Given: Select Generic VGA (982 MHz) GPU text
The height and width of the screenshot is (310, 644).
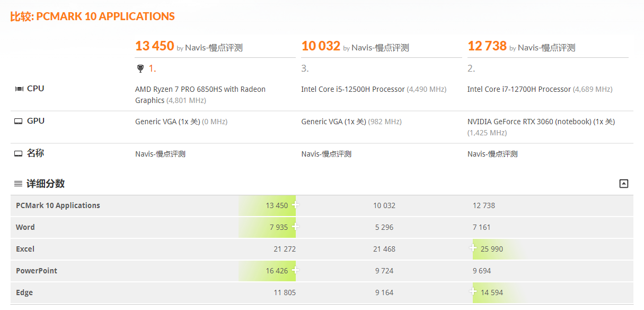Looking at the screenshot, I should (x=351, y=122).
